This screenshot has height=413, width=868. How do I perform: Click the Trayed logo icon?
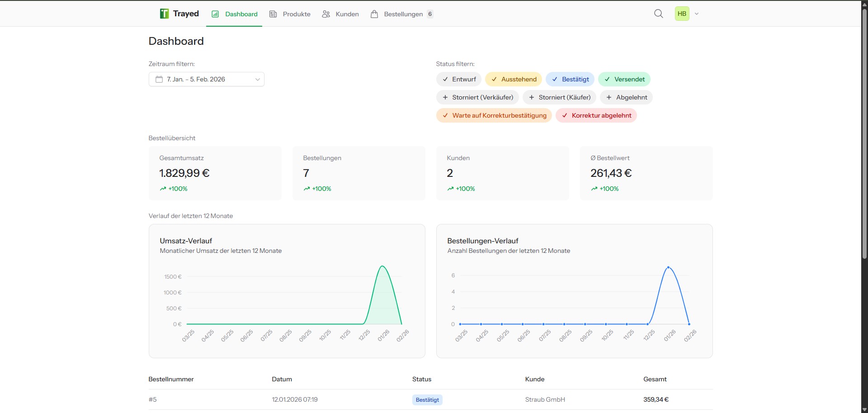click(164, 13)
